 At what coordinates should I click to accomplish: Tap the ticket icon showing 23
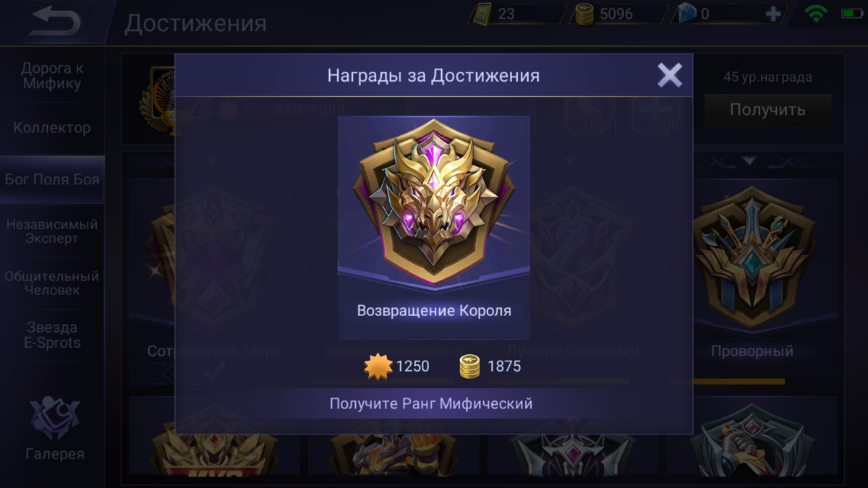tap(482, 14)
